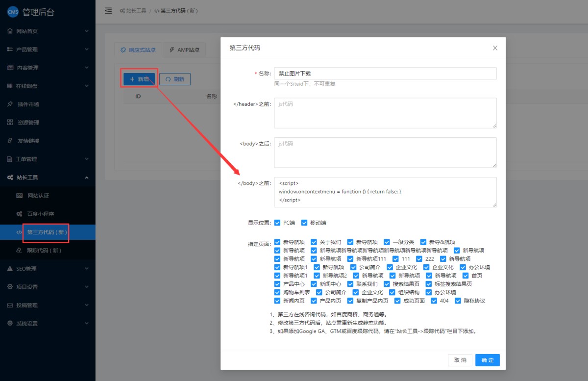Viewport: 588px width, 381px height.
Task: Uncheck the PC端 display checkbox
Action: click(x=277, y=223)
